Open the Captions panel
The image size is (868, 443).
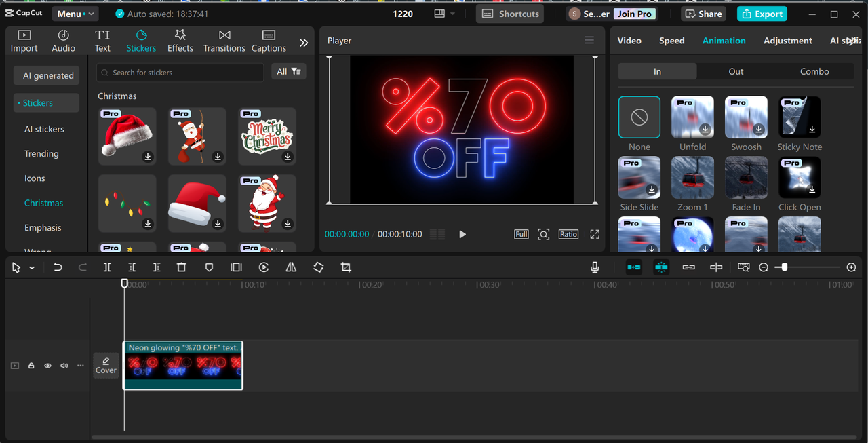269,41
